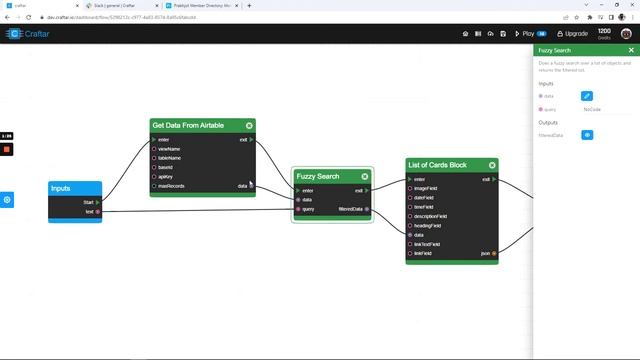
Task: Click the save disk icon
Action: click(503, 34)
